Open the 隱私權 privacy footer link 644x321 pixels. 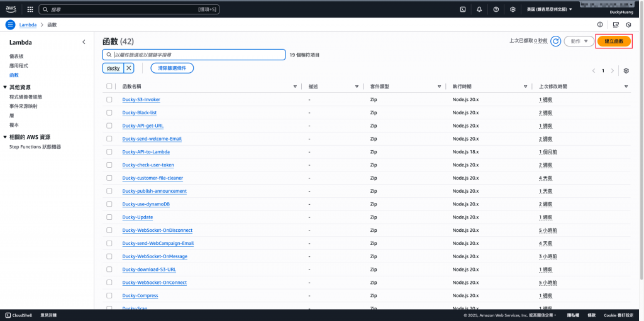click(573, 315)
